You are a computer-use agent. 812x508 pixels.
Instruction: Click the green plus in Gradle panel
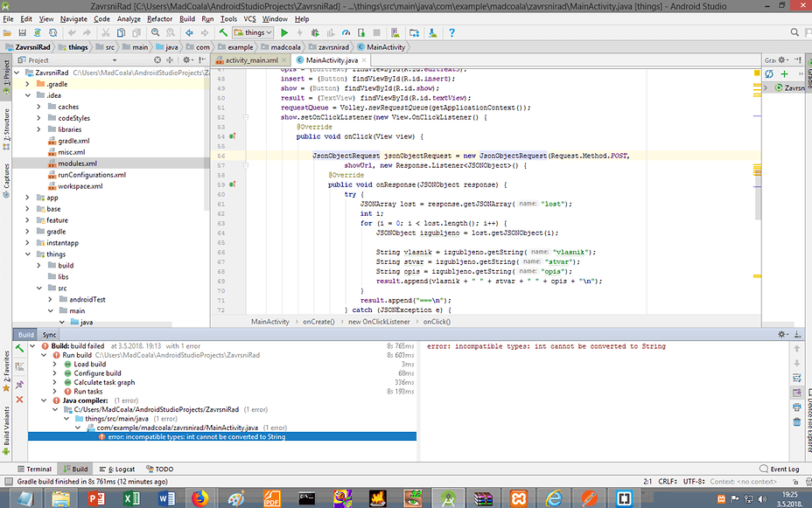785,74
